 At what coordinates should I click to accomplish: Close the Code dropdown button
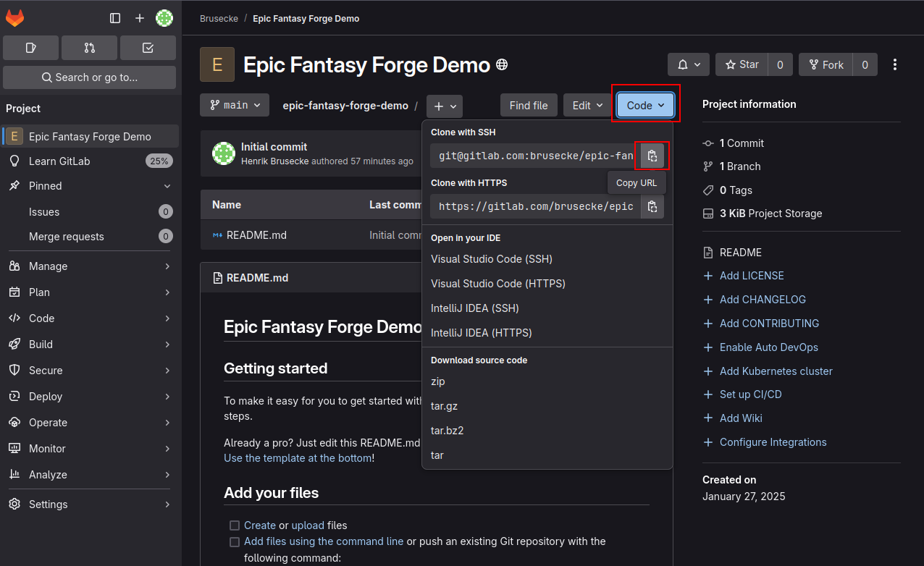click(x=645, y=105)
